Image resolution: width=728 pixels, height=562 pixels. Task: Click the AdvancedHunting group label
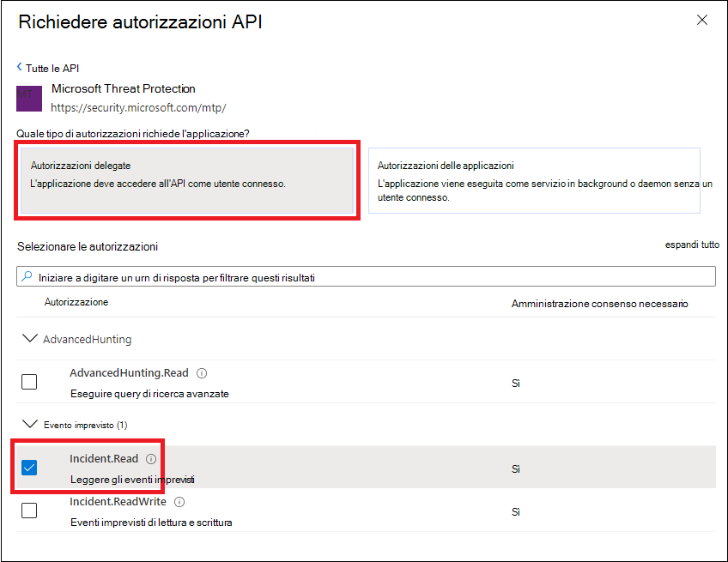[88, 339]
